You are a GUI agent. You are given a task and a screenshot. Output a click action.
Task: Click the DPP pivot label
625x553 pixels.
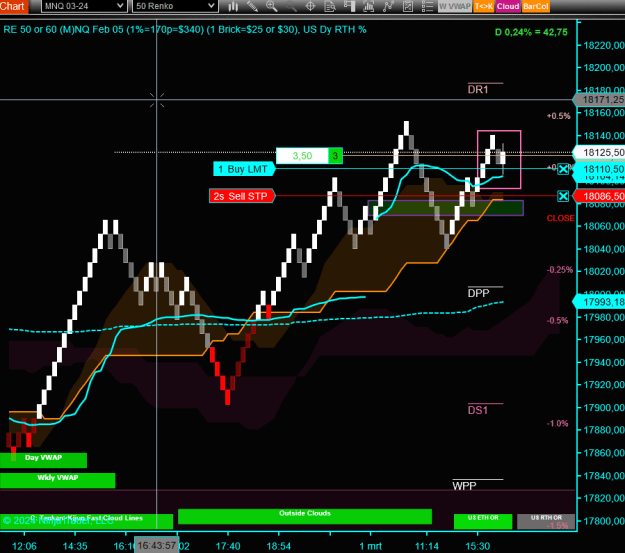478,293
